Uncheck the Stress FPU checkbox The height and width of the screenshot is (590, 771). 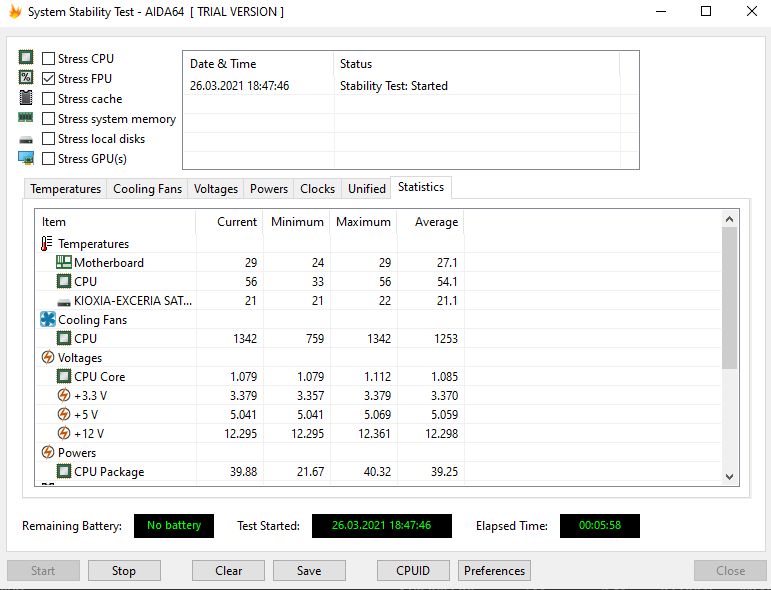[48, 79]
